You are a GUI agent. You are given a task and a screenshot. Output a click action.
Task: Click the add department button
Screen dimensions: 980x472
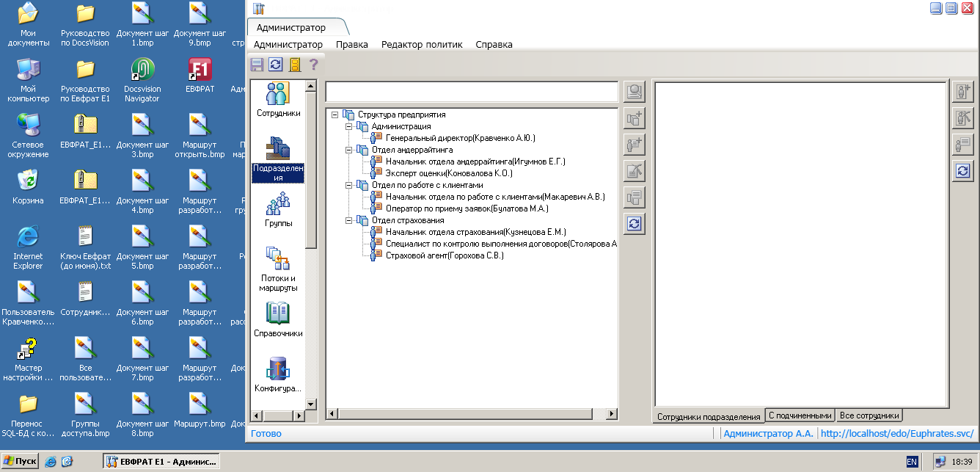click(635, 118)
